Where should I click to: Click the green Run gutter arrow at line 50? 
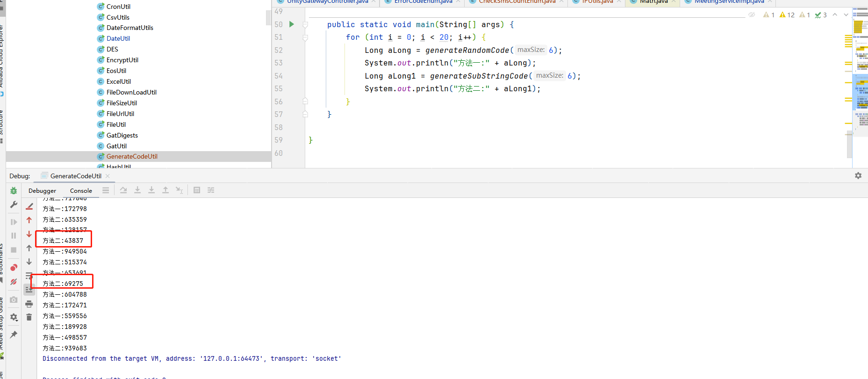292,24
